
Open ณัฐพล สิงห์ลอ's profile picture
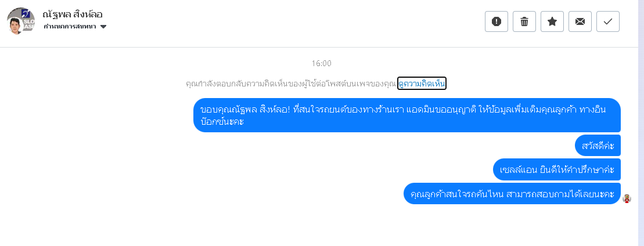pos(21,21)
